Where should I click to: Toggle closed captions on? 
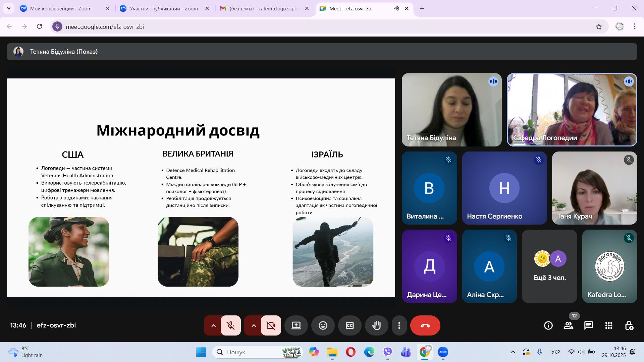[350, 325]
